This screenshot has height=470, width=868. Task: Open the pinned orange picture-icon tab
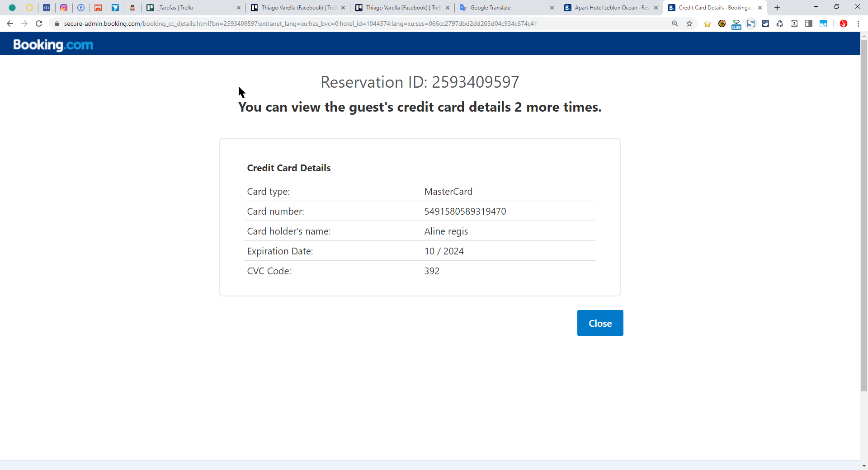tap(98, 8)
